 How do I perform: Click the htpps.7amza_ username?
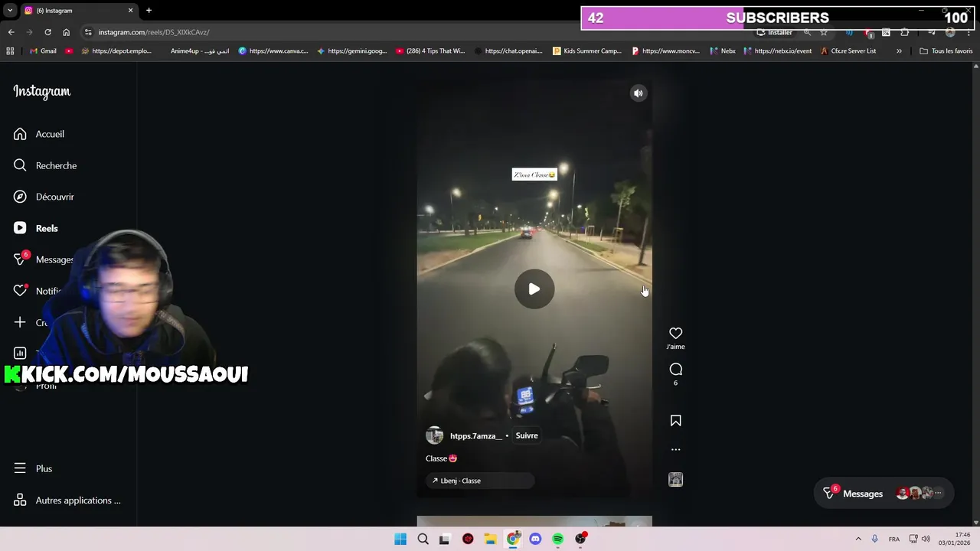pyautogui.click(x=476, y=436)
